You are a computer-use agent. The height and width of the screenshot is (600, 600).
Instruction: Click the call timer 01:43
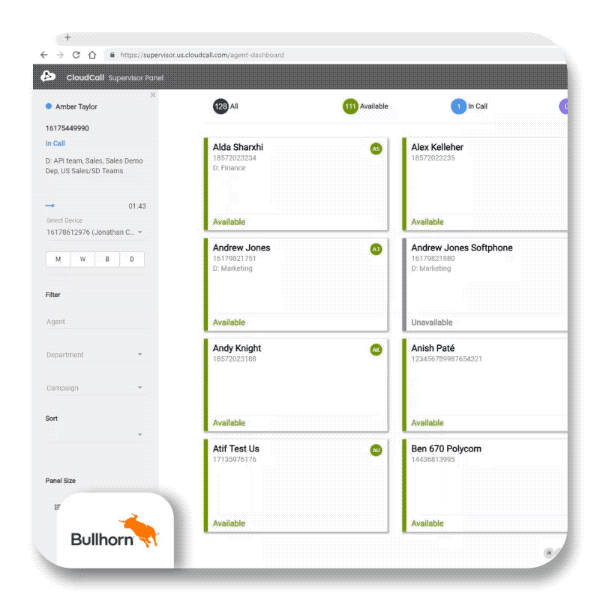pos(137,206)
